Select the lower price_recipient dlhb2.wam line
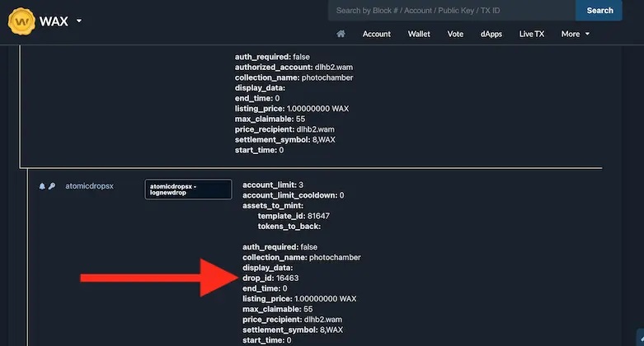The width and height of the screenshot is (644, 346). tap(292, 320)
